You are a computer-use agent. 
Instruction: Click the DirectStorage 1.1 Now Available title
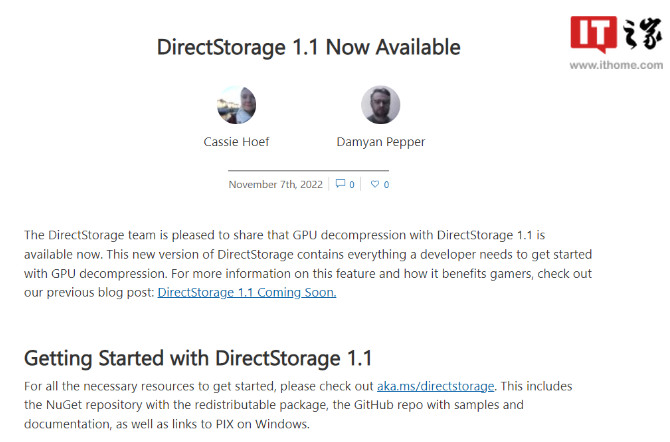click(x=309, y=47)
